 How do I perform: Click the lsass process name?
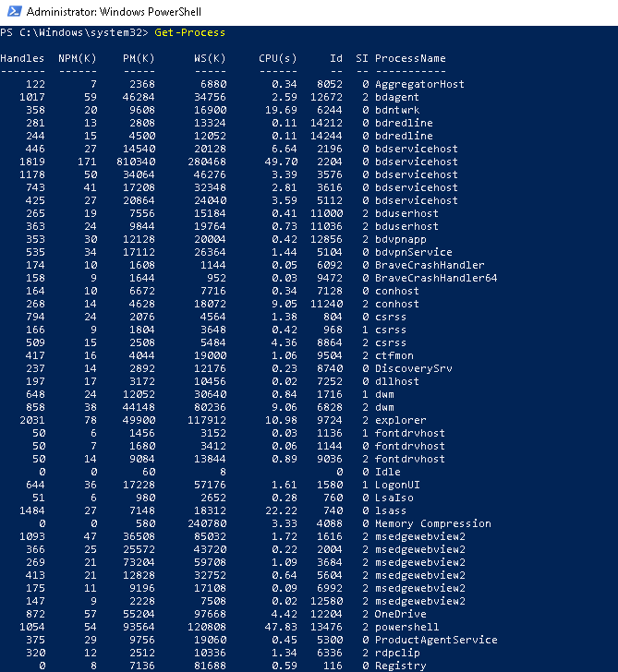pyautogui.click(x=390, y=510)
